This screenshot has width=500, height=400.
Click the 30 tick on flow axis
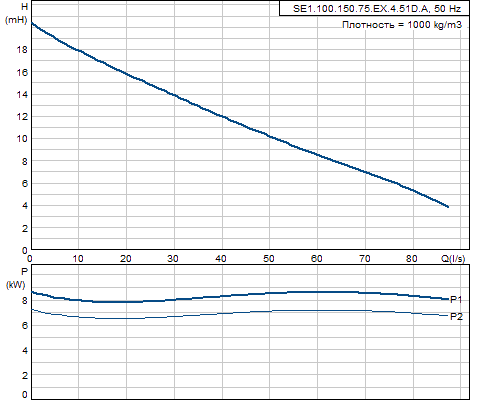173,259
